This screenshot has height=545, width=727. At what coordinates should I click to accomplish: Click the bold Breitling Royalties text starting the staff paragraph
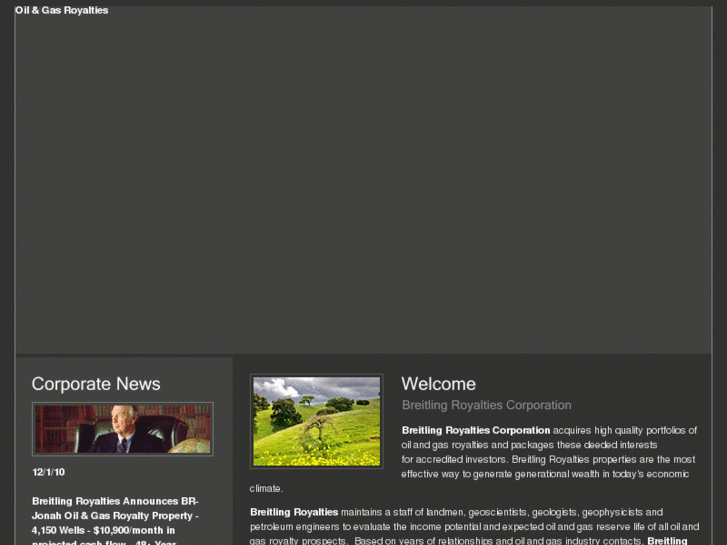click(x=294, y=512)
